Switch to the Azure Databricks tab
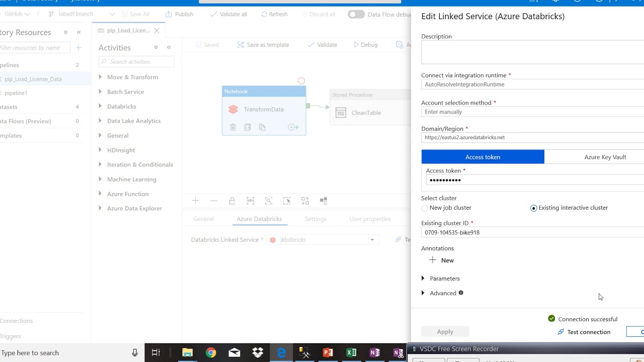Viewport: 644px width, 362px height. click(259, 219)
